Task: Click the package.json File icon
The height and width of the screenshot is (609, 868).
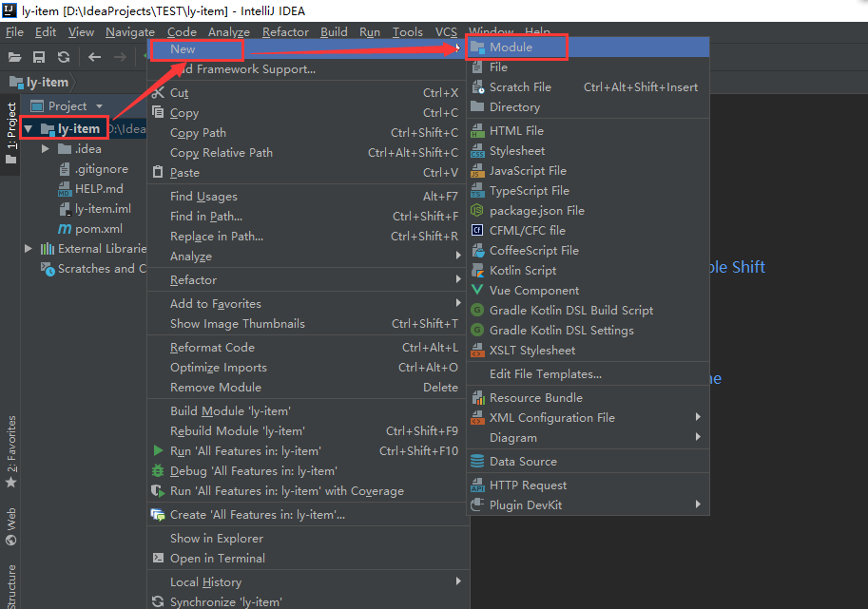Action: tap(477, 211)
